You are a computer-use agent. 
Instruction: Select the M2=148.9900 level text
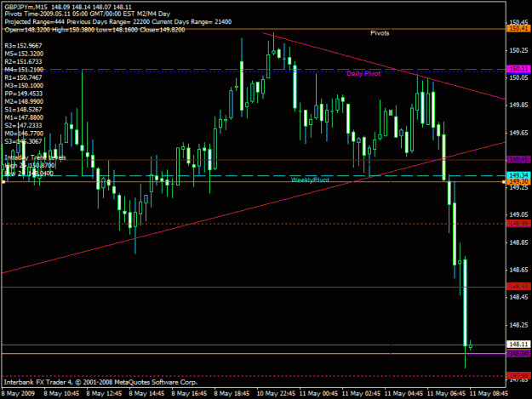24,102
